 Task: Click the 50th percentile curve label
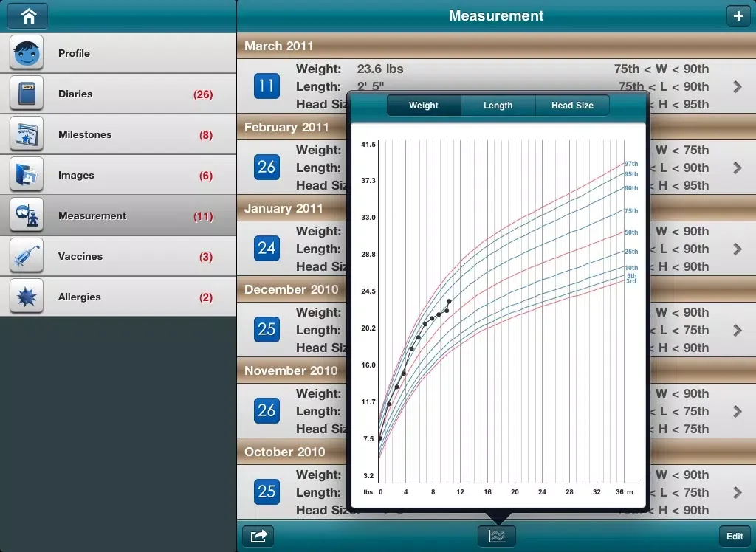631,232
